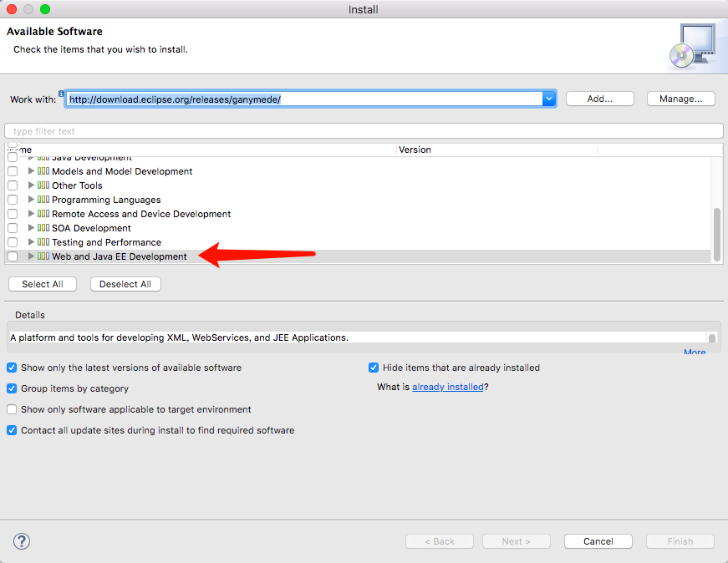Click the install wizard computer and CD image
Screen dimensions: 728x563
693,46
